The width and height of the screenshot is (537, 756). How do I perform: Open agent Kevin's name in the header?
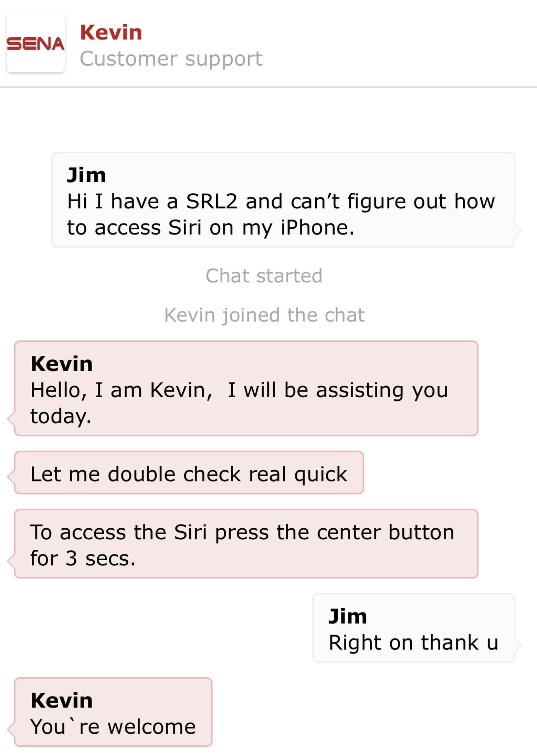pos(111,33)
